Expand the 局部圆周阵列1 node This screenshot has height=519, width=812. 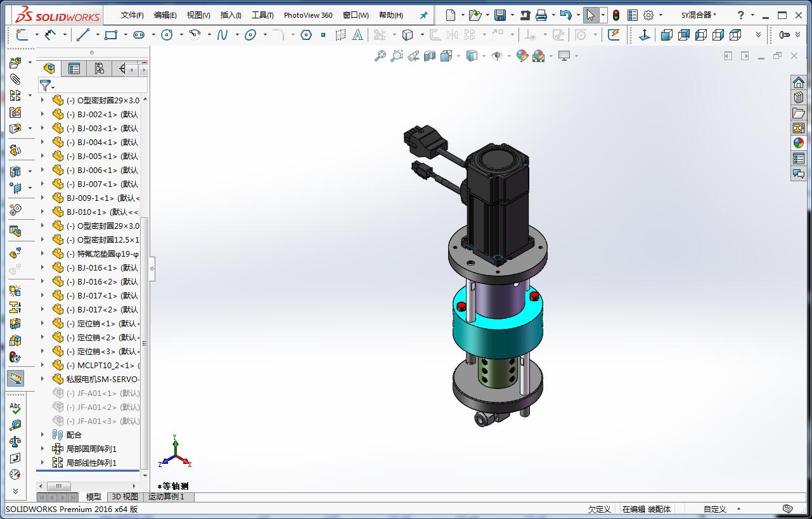[42, 449]
